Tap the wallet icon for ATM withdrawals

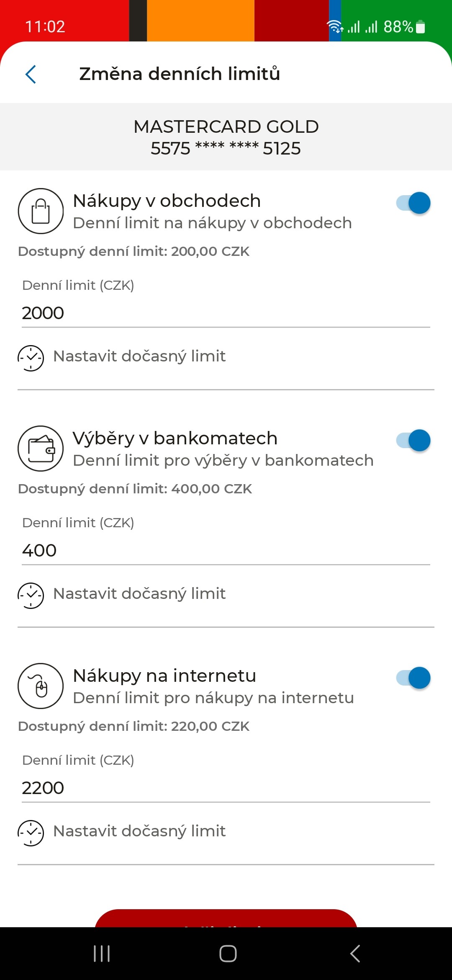click(x=41, y=449)
